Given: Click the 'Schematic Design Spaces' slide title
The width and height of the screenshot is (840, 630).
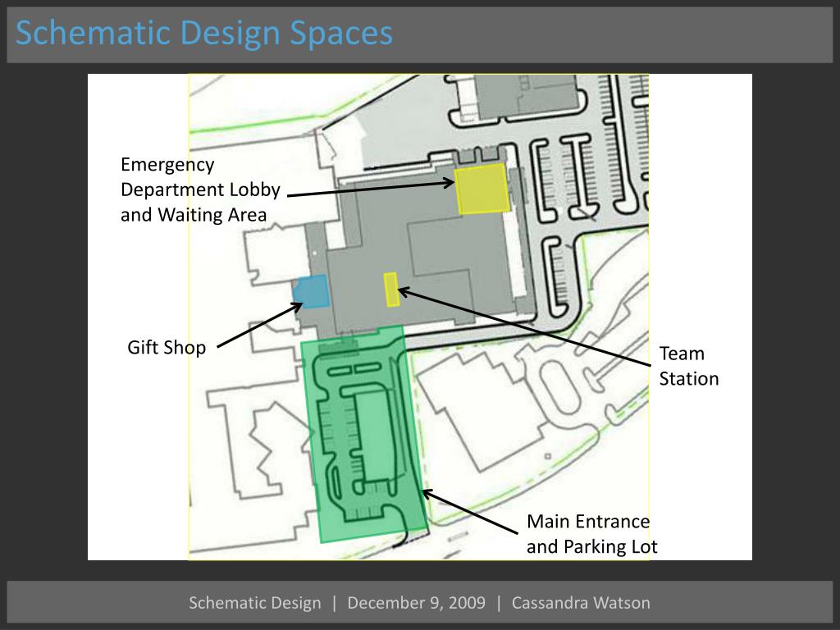Looking at the screenshot, I should [204, 33].
